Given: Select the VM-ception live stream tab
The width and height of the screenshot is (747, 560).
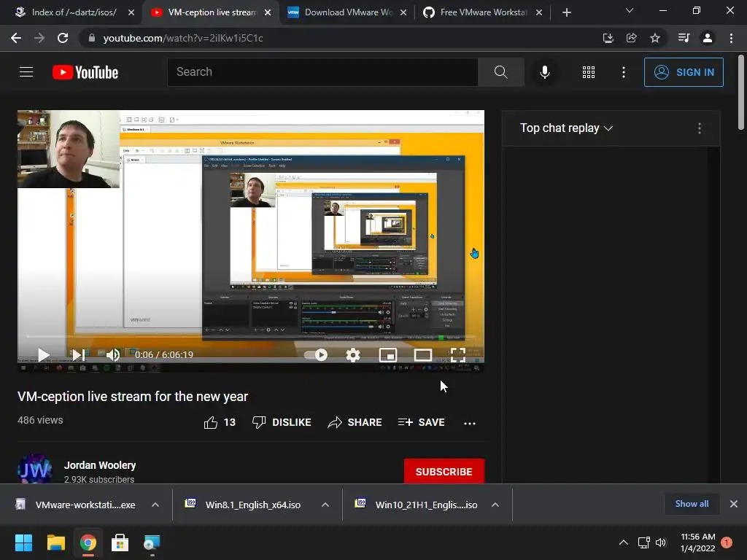Looking at the screenshot, I should coord(212,12).
